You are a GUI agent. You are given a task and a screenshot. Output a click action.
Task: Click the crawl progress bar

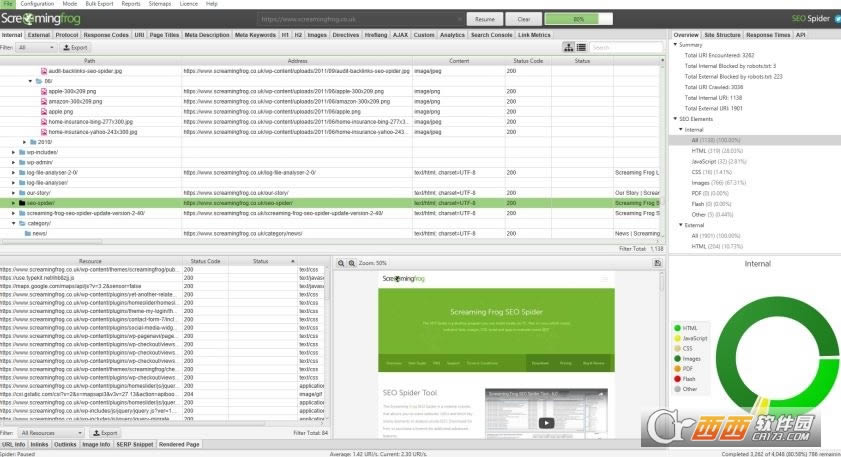[578, 19]
